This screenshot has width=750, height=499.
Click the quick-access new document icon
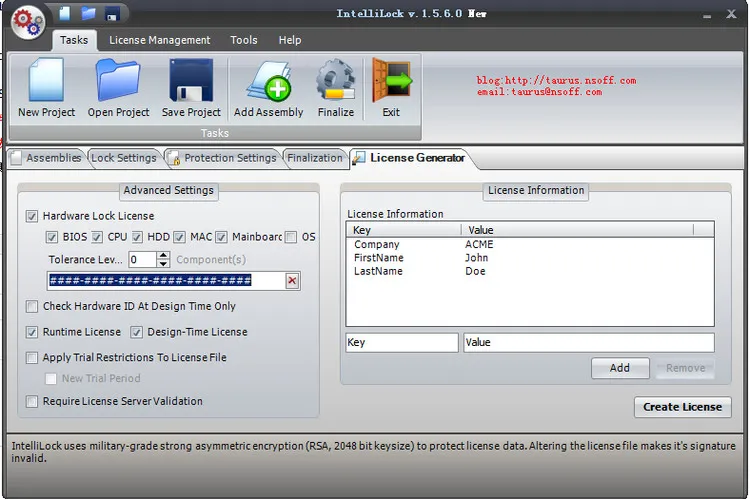click(x=65, y=13)
